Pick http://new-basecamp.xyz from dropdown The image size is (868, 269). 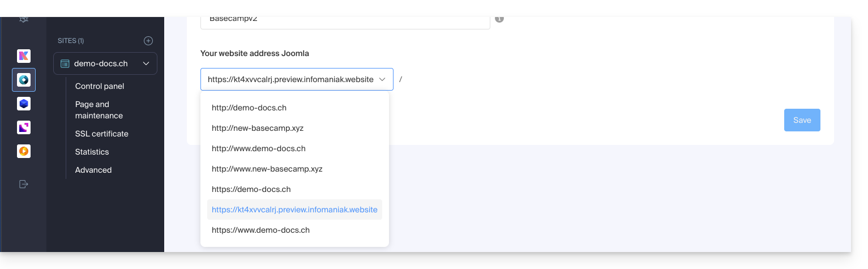pyautogui.click(x=258, y=128)
